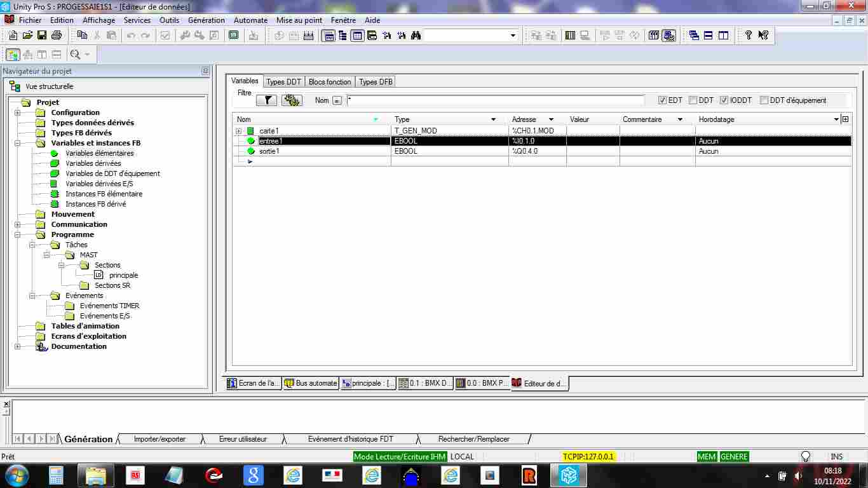
Task: Click the What's This help cursor icon
Action: coord(763,36)
